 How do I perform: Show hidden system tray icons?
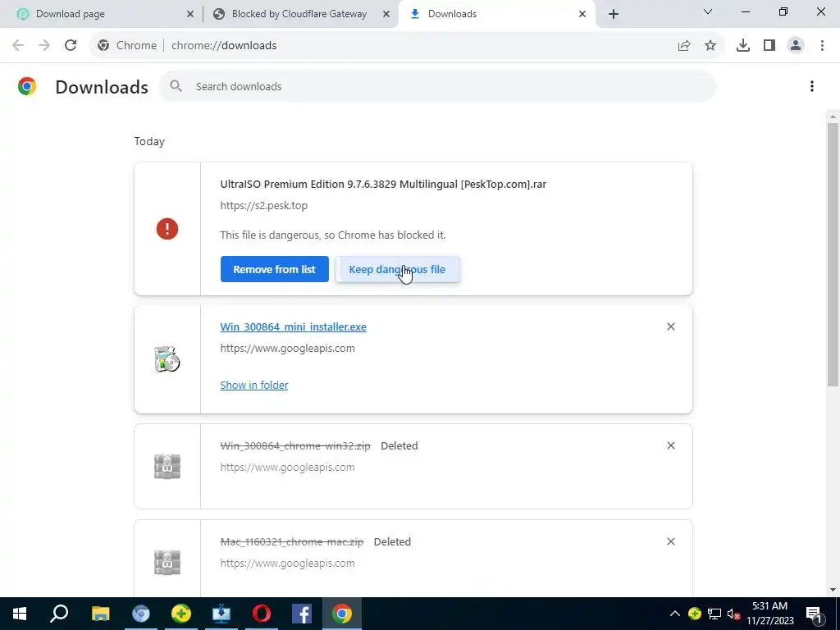(x=675, y=614)
